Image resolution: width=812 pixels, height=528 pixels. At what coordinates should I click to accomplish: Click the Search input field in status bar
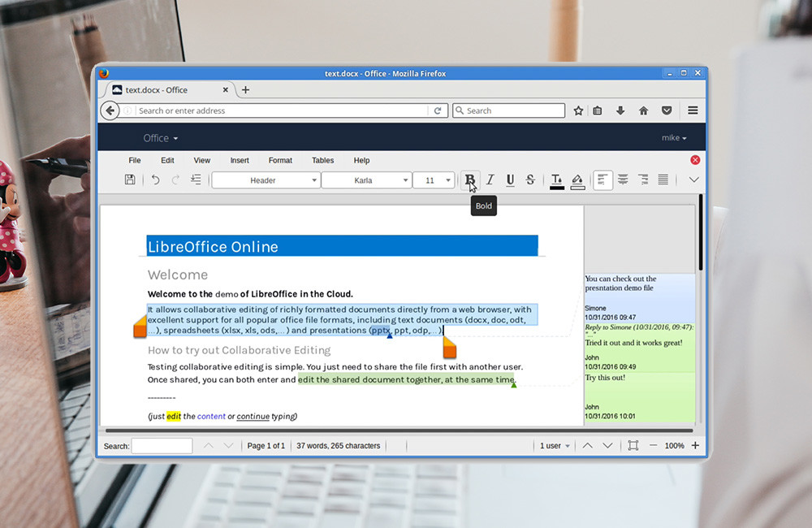click(162, 446)
